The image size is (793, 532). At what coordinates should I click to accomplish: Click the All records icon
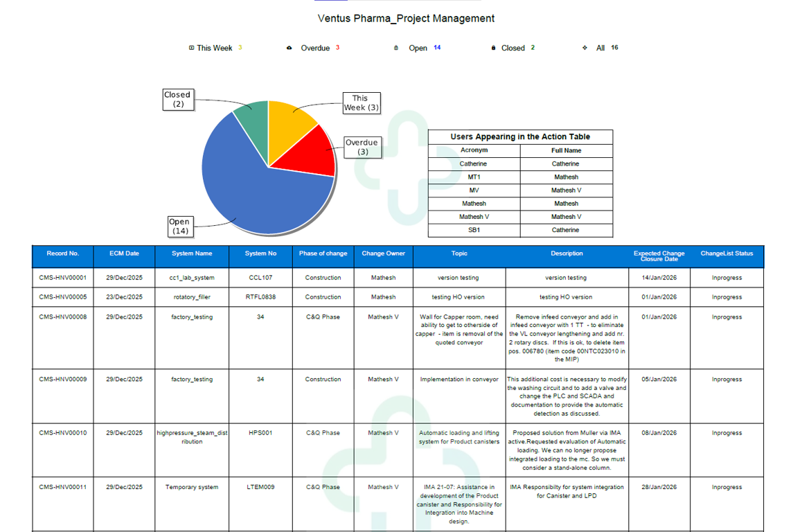coord(585,48)
